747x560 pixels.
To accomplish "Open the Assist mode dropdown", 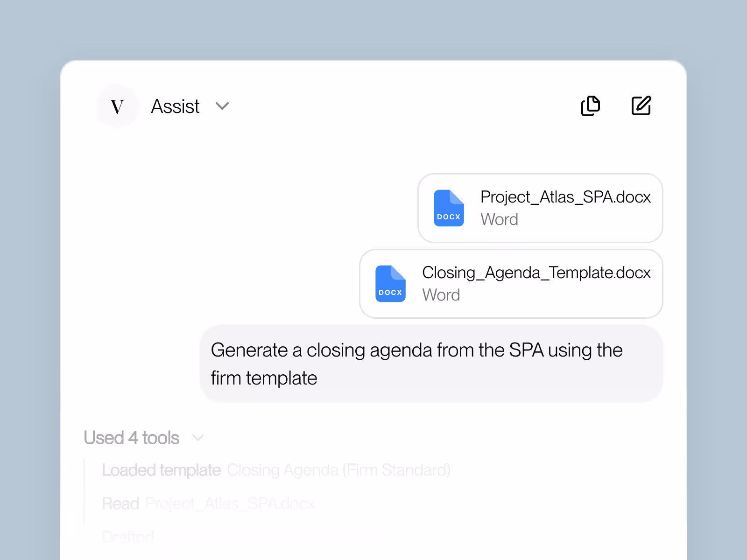I will coord(190,106).
